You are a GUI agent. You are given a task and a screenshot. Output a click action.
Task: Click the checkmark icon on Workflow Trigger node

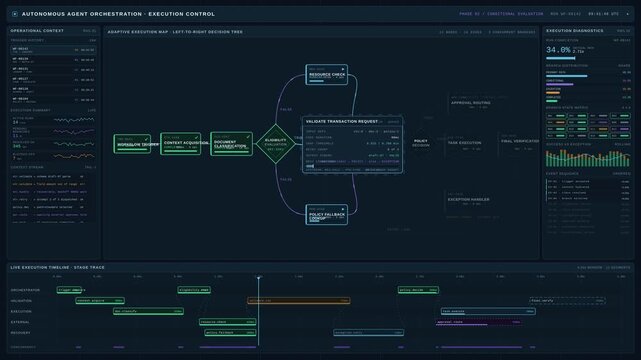(146, 139)
